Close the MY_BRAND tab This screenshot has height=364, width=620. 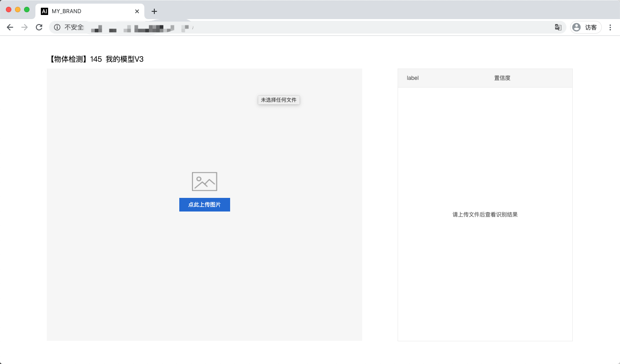tap(137, 11)
